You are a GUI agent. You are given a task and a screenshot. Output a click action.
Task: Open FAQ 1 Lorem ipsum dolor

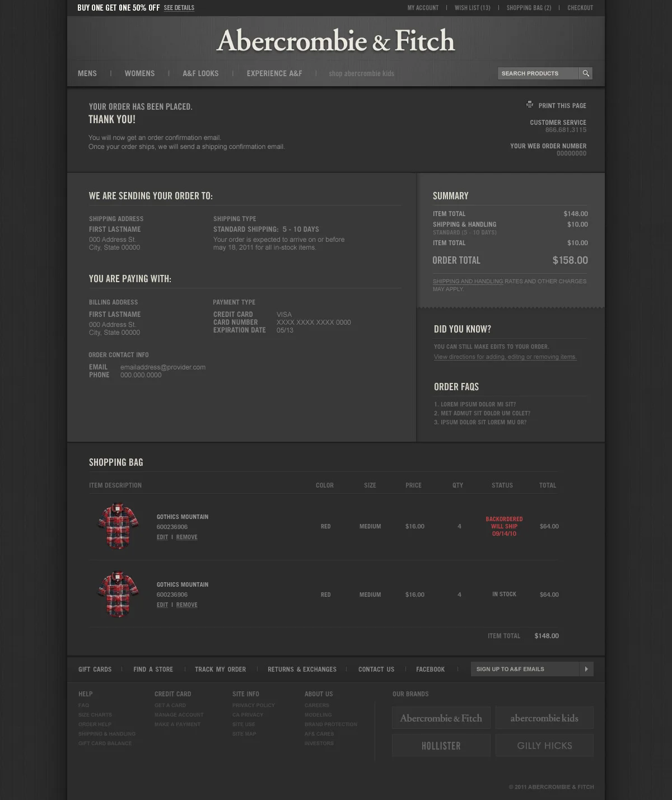click(475, 404)
